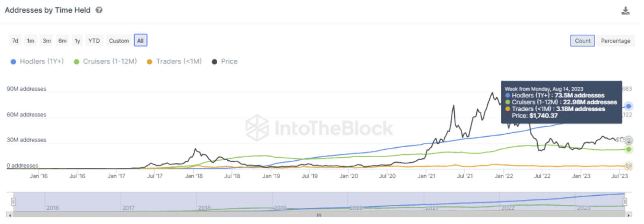Click the scrollbar right arrow
The image size is (644, 224).
(629, 215)
